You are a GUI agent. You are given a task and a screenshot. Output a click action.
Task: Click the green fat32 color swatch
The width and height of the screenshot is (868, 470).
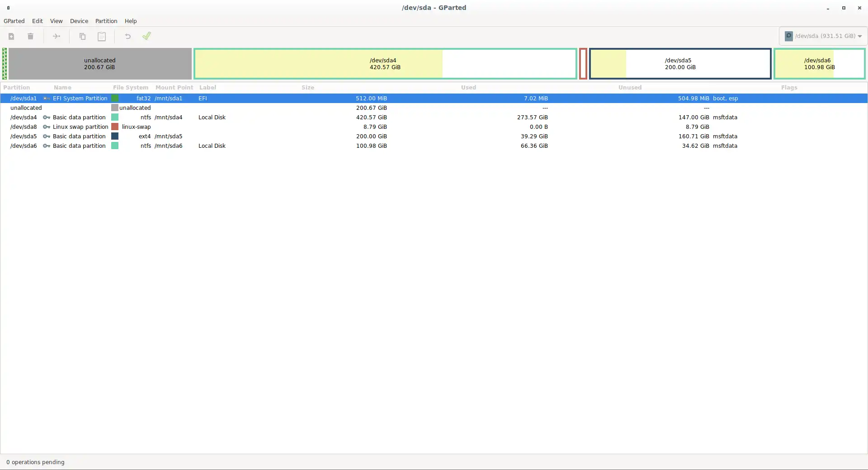[x=115, y=98]
